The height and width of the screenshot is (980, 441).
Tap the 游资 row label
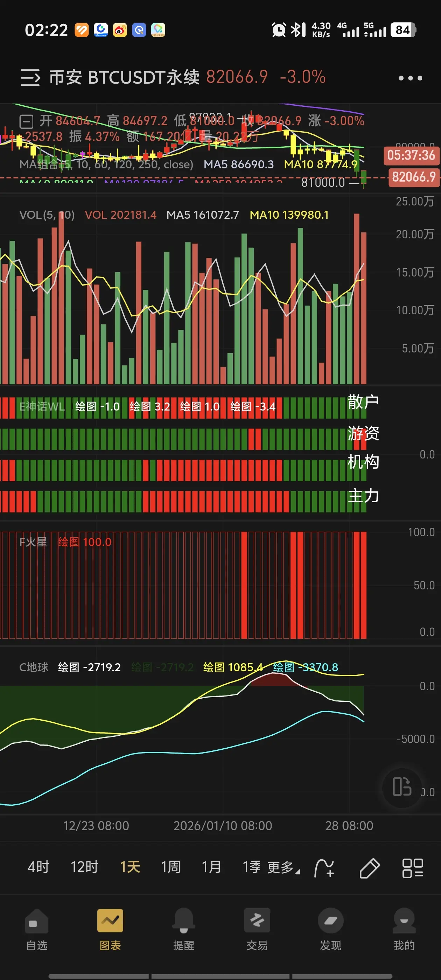[363, 433]
